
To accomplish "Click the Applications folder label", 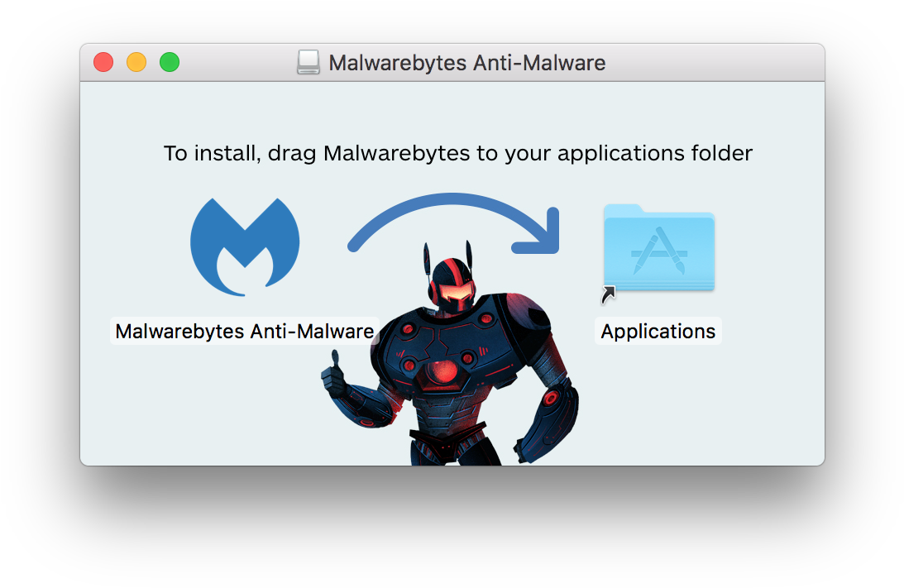I will pos(658,332).
